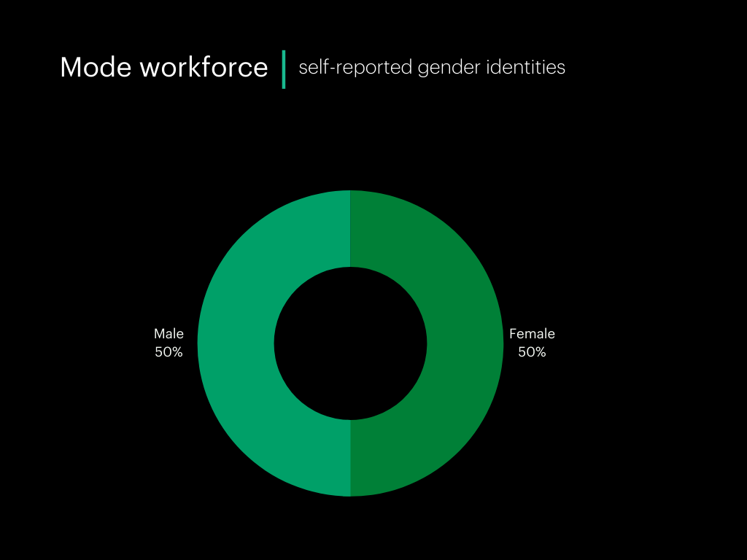The width and height of the screenshot is (747, 560).
Task: Click the 'Mode workforce' title text
Action: (x=164, y=67)
